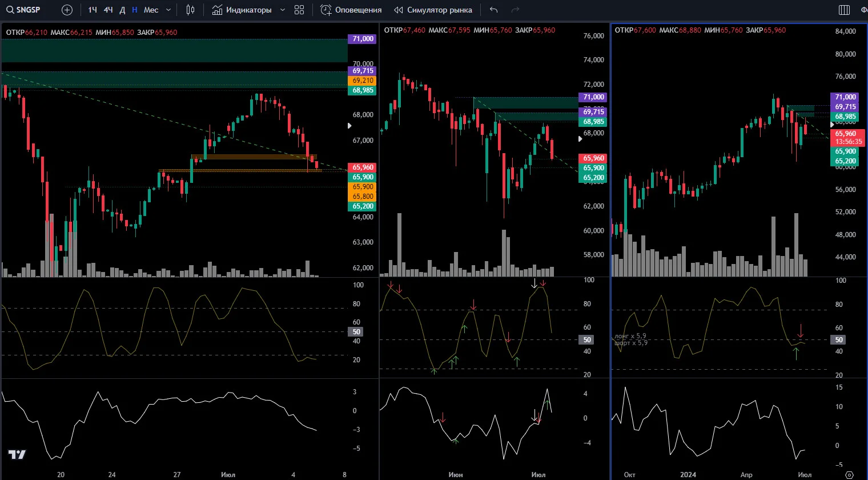Select the Н weekly timeframe
Screen dimensions: 868x480
[135, 10]
